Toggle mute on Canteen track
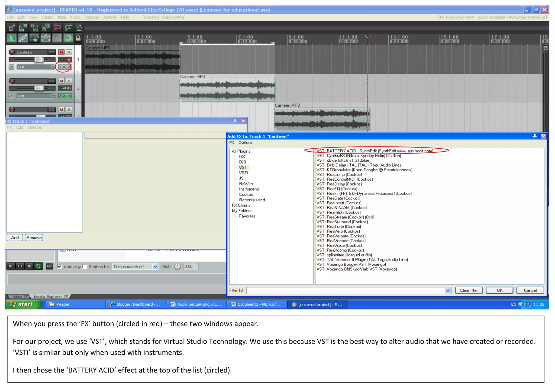This screenshot has height=392, width=555. pyautogui.click(x=62, y=52)
